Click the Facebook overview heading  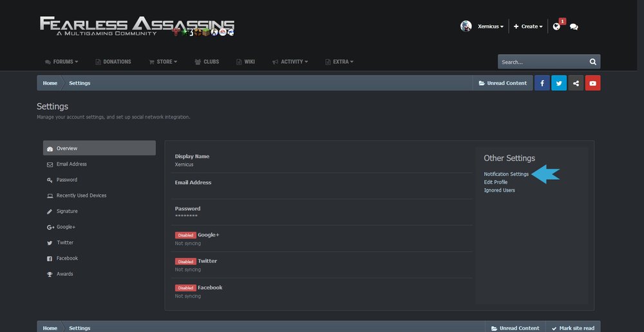(211, 288)
